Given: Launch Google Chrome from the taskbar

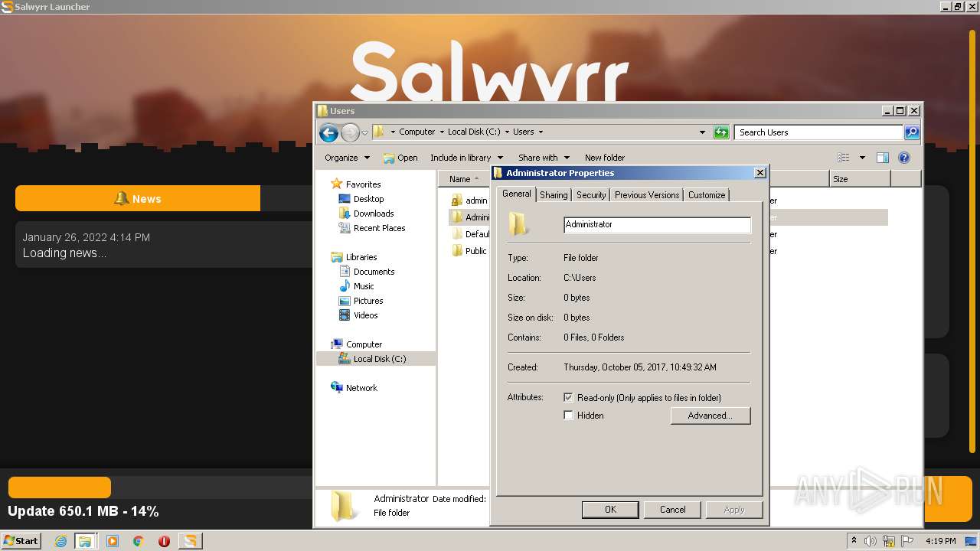Looking at the screenshot, I should tap(138, 541).
